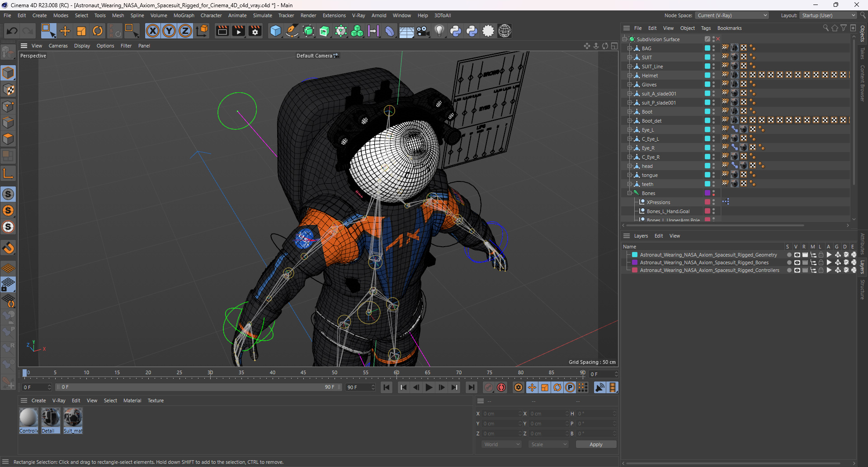Select the Rotate tool icon

(x=98, y=31)
